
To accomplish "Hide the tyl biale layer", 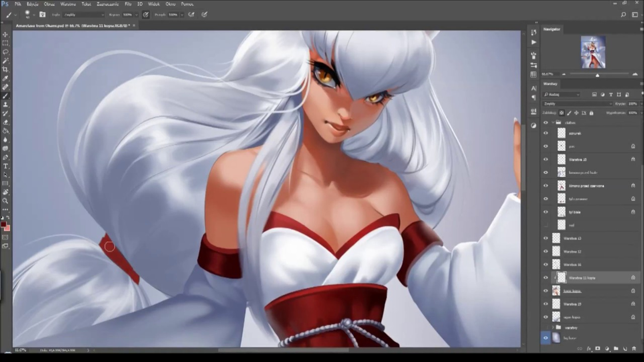I will [546, 212].
